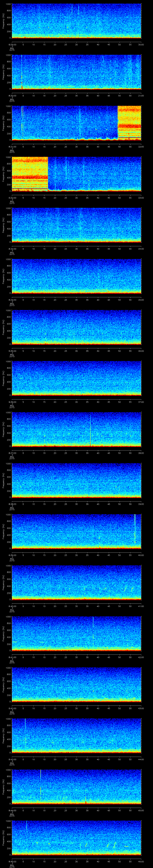The image size is (153, 868).
Task: Click the 38:00 end time label
Action: [141, 453]
